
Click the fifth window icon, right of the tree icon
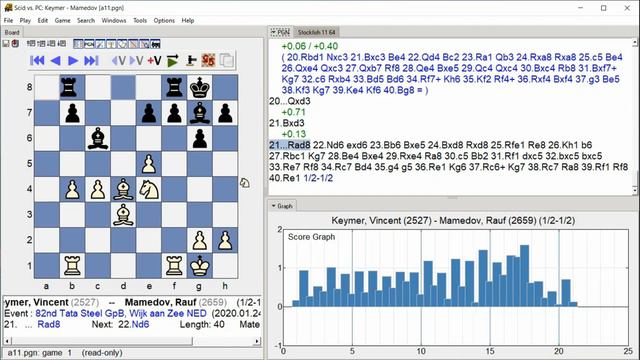(122, 44)
